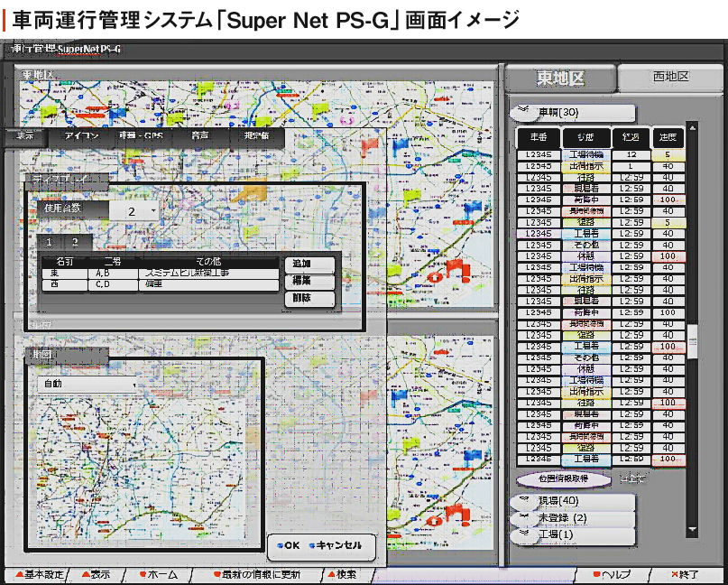The width and height of the screenshot is (728, 585).
Task: Switch to the 音声 settings tab
Action: (200, 136)
